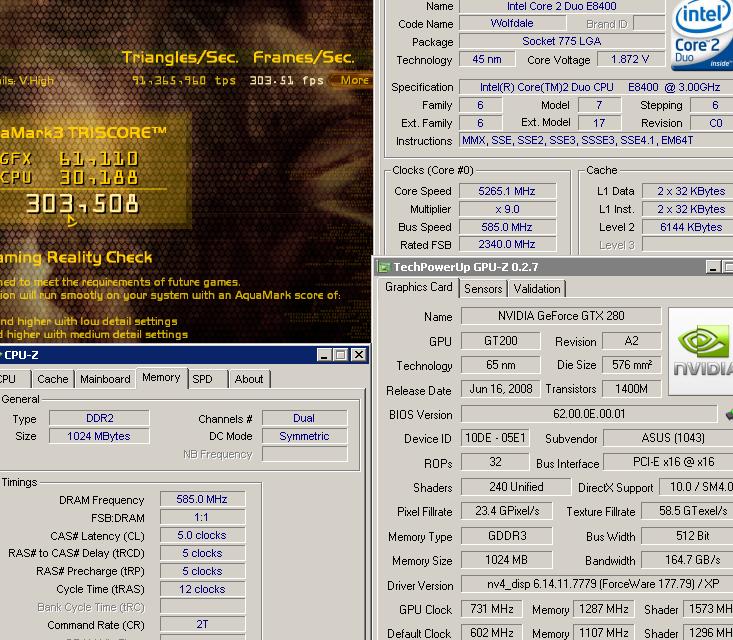Click the Command Rate value 2T
733x640 pixels.
202,625
